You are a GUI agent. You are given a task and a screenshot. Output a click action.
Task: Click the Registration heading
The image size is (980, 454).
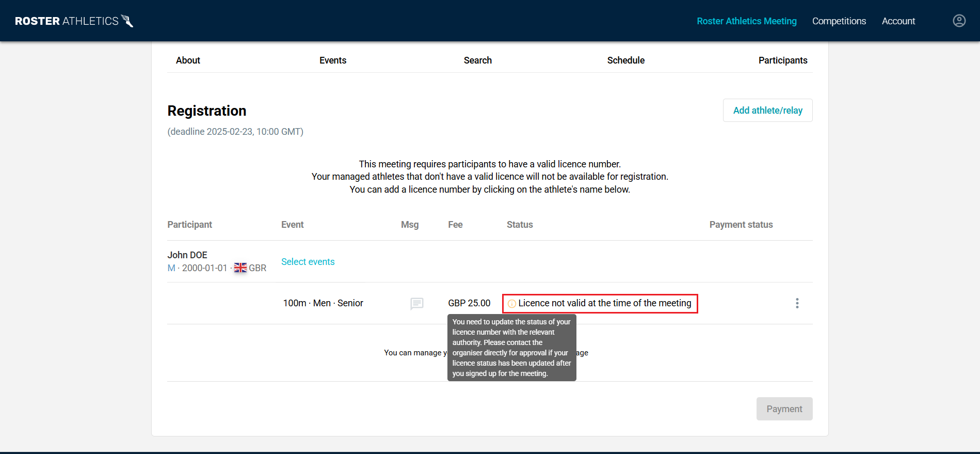pyautogui.click(x=207, y=111)
